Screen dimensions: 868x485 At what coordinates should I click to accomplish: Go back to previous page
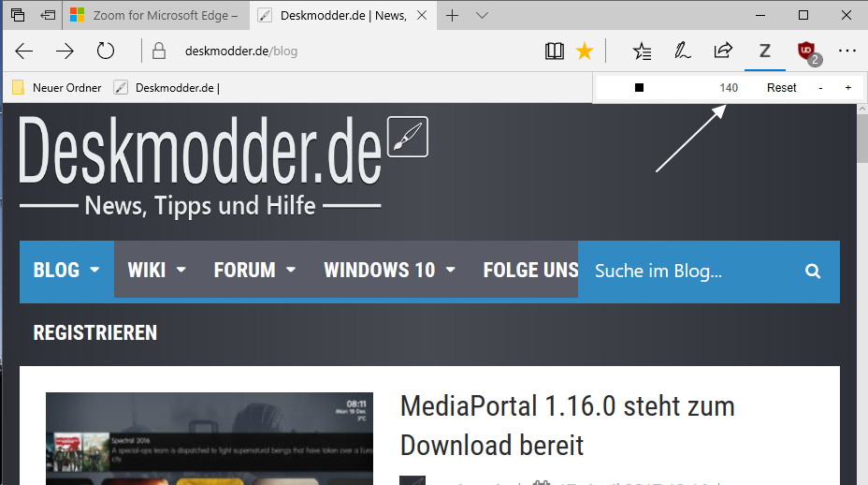(x=23, y=51)
